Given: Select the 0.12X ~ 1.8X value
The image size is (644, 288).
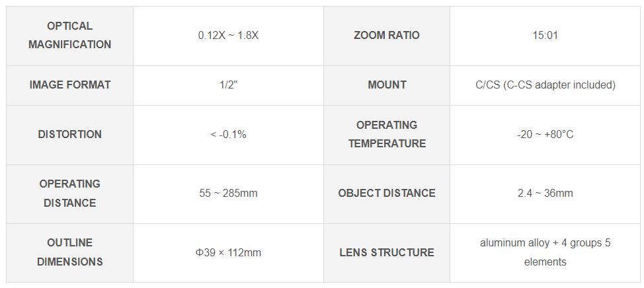Looking at the screenshot, I should 228,35.
